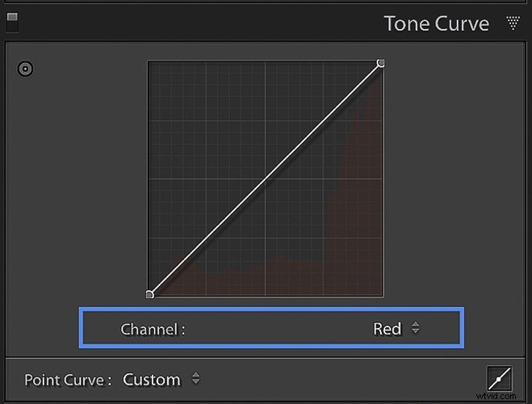This screenshot has height=404, width=532.
Task: Select the targeted adjustment tool icon
Action: coord(25,69)
